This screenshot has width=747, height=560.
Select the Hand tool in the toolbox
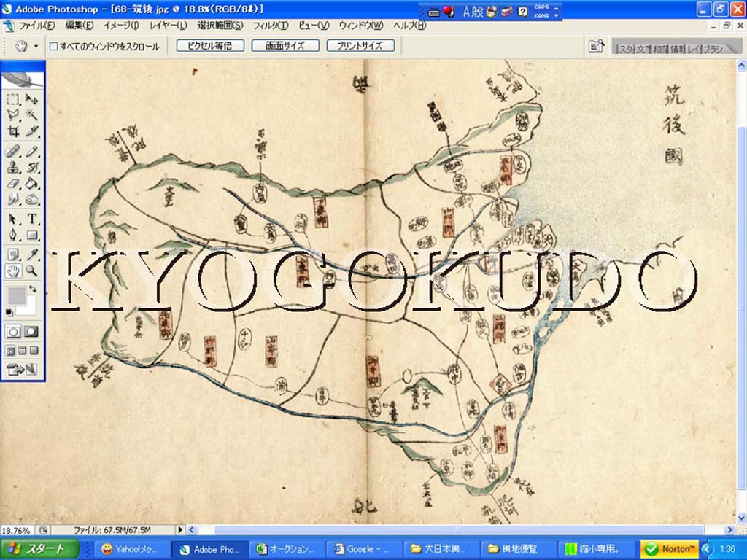coord(13,271)
